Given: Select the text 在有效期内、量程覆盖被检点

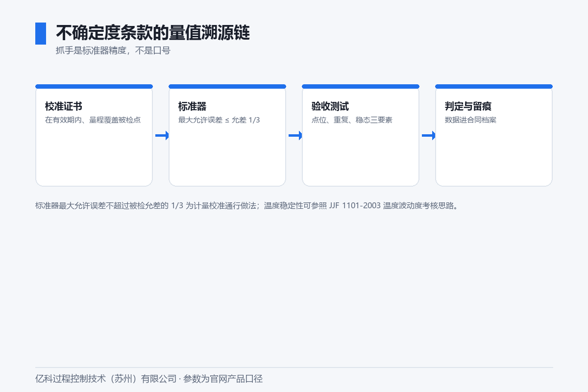Looking at the screenshot, I should 93,120.
